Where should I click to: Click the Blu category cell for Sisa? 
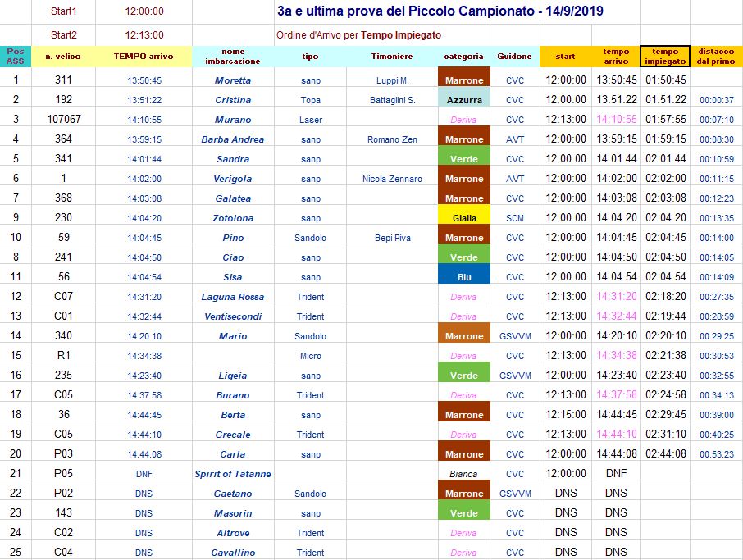(464, 277)
